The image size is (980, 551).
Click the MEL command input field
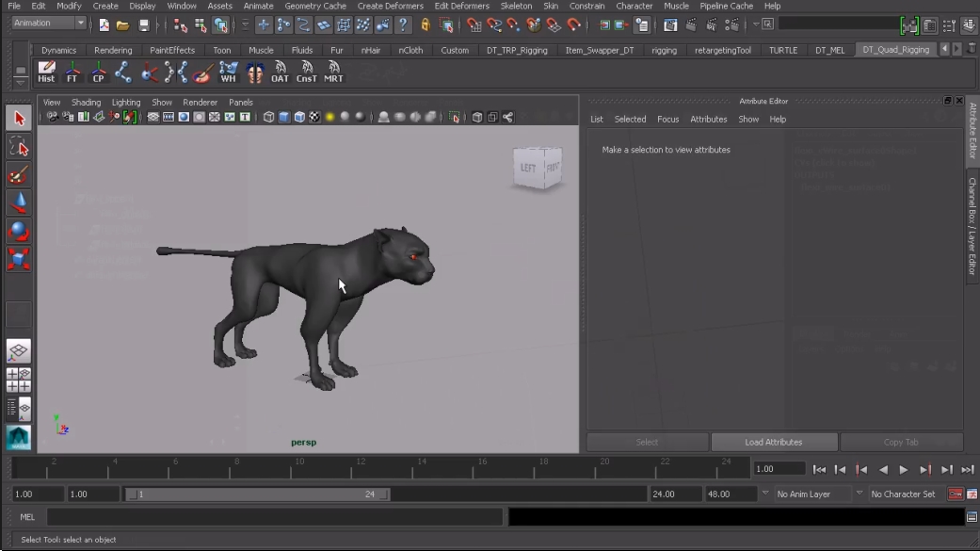pos(275,517)
